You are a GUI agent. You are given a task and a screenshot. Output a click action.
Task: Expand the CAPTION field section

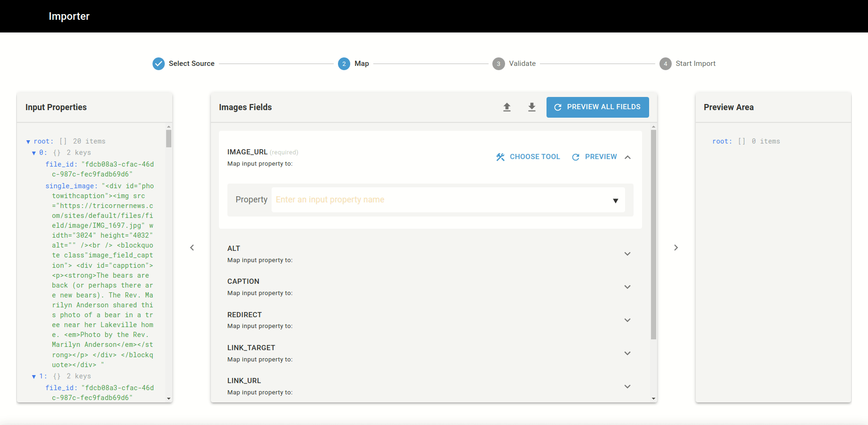[x=627, y=287]
